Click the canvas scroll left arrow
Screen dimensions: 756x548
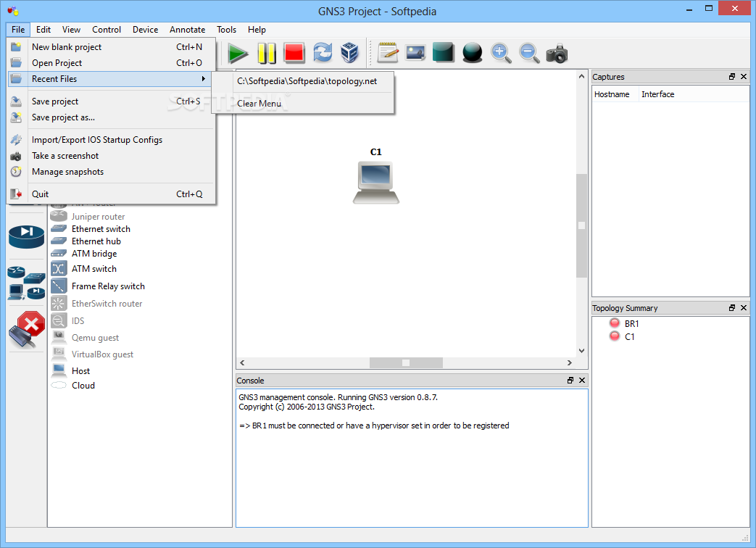pyautogui.click(x=242, y=363)
